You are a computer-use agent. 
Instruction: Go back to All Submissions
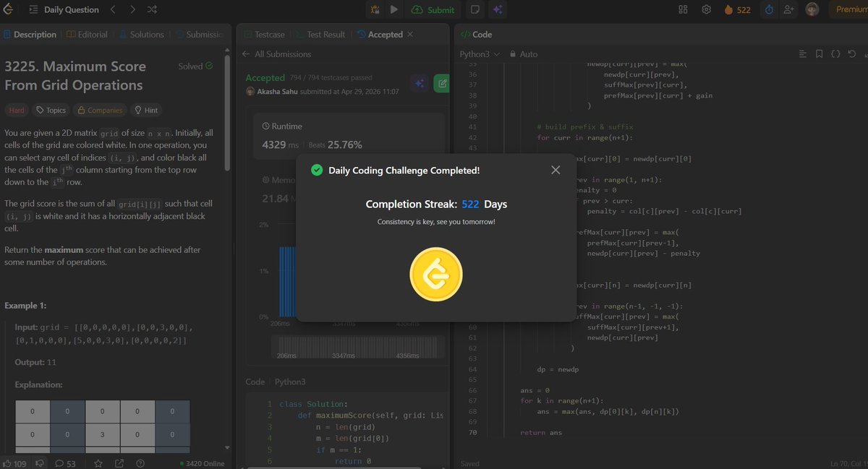coord(277,54)
